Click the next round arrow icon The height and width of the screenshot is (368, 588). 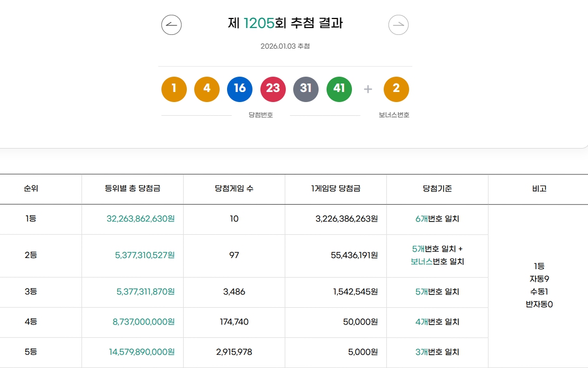pyautogui.click(x=399, y=24)
